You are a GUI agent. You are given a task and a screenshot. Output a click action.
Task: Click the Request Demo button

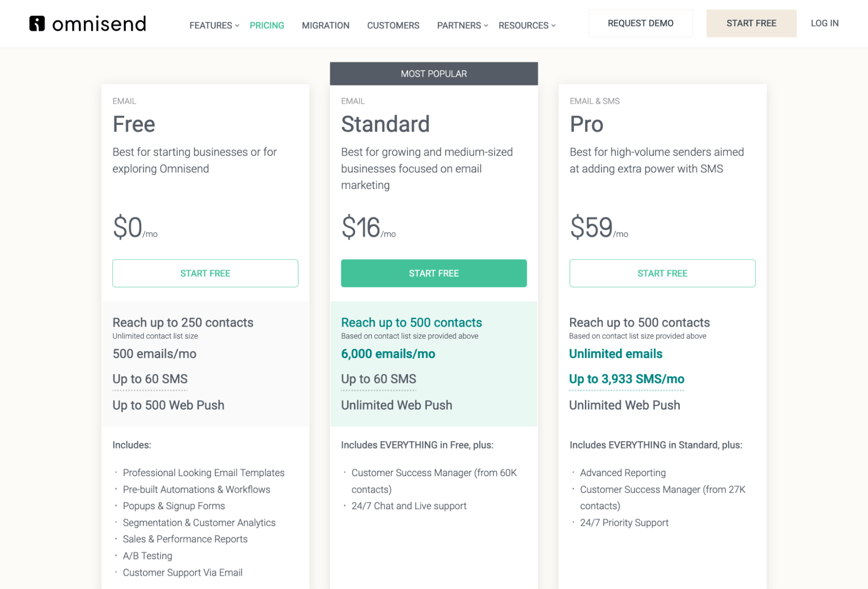(640, 23)
